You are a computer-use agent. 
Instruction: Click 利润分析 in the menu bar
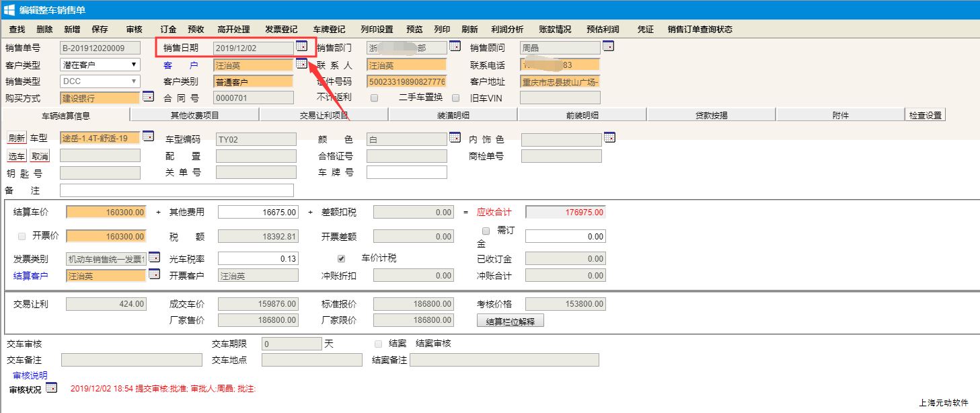click(507, 30)
